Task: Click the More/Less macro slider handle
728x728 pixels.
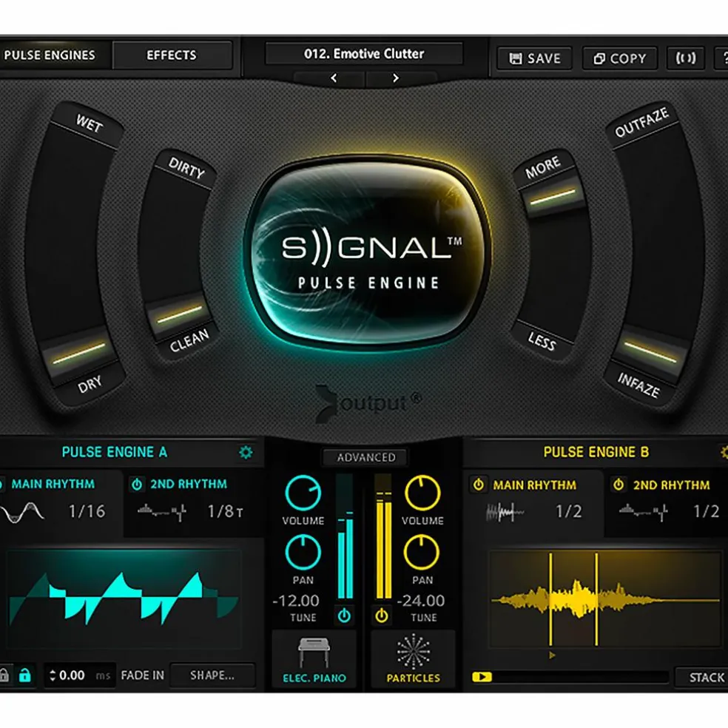Action: point(553,197)
